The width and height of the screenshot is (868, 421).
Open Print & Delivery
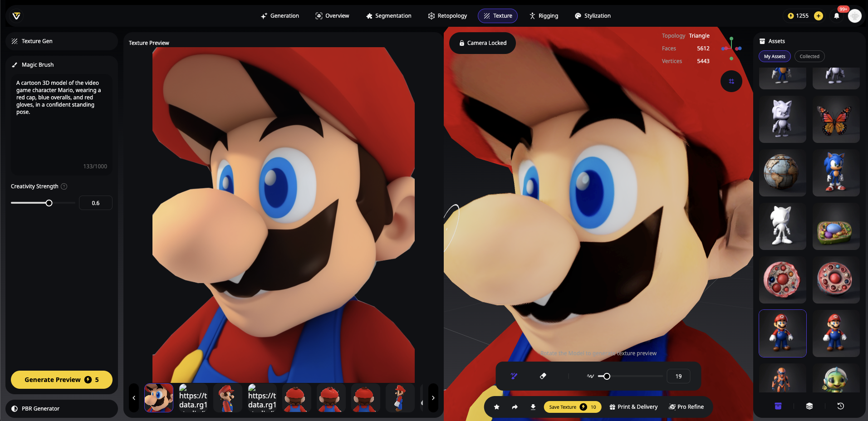click(x=633, y=407)
